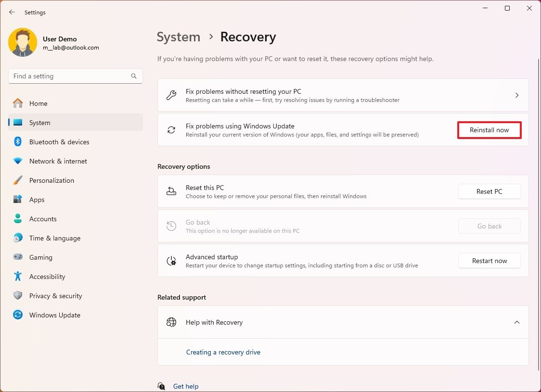Viewport: 541px width, 392px height.
Task: Open the Creating a recovery drive link
Action: [223, 352]
